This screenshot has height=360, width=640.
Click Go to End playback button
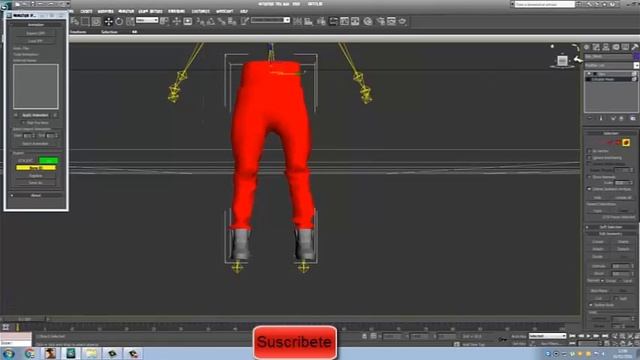[605, 336]
